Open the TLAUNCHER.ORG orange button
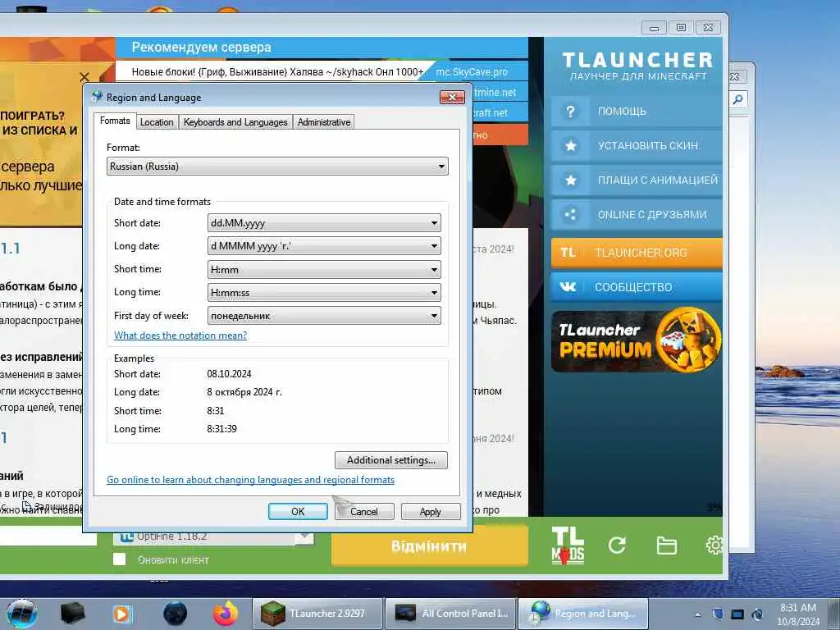This screenshot has height=630, width=840. click(x=637, y=253)
